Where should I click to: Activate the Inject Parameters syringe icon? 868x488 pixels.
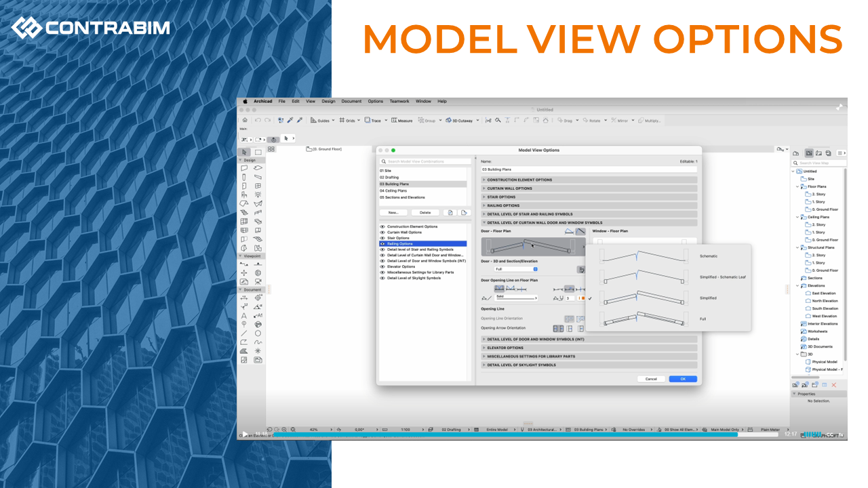(299, 120)
